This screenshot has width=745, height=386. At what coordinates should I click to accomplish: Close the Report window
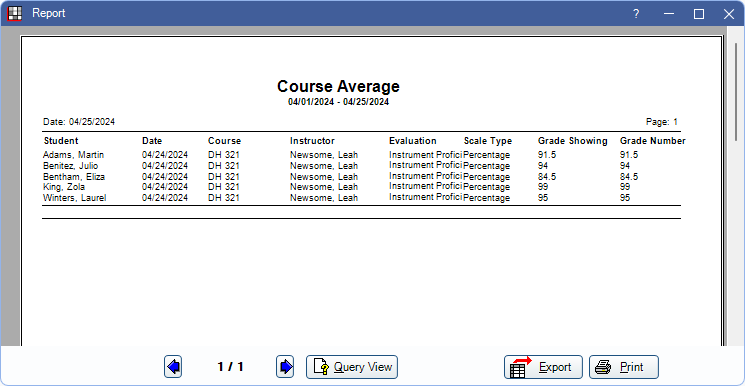[x=728, y=14]
